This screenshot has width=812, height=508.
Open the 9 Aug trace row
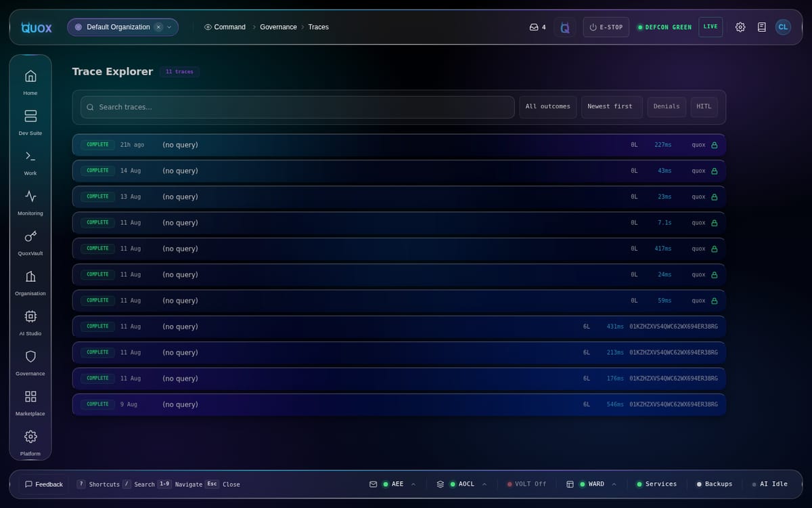399,404
